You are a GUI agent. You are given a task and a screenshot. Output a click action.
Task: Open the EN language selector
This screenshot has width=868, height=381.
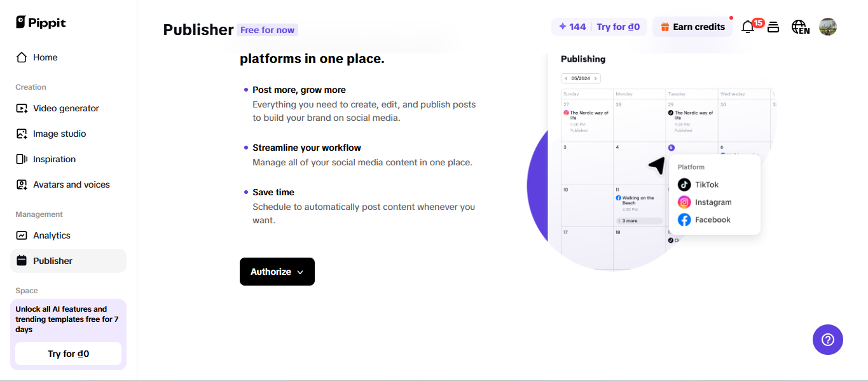pos(800,26)
